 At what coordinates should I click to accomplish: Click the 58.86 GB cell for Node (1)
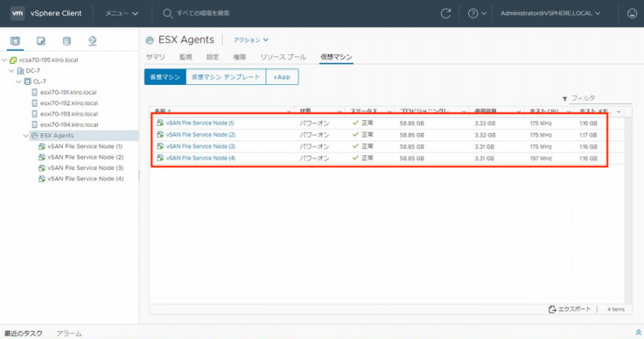pyautogui.click(x=412, y=123)
